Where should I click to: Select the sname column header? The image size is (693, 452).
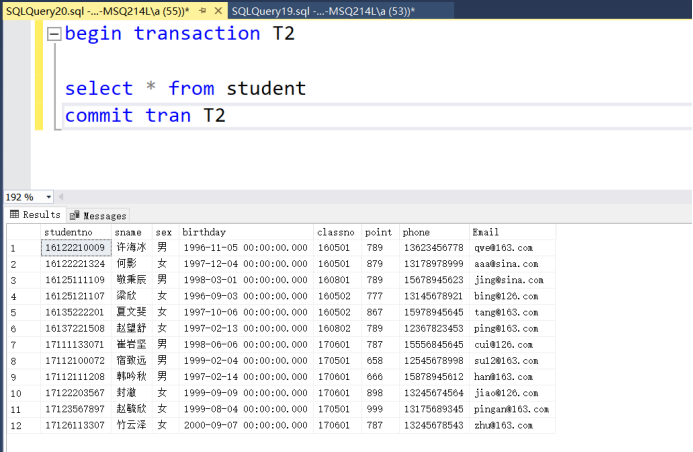[132, 232]
